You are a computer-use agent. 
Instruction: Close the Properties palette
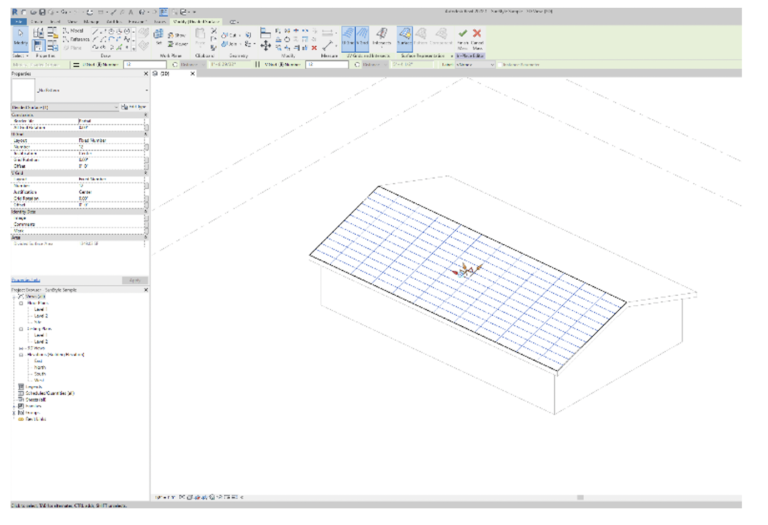click(145, 73)
